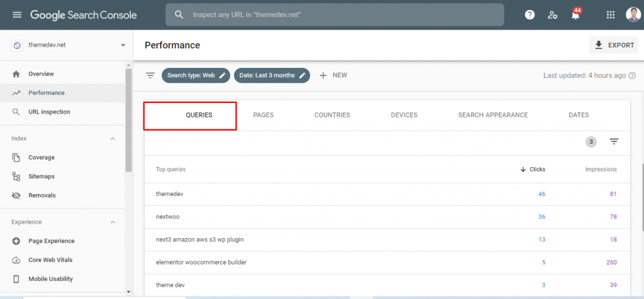Viewport: 644px width, 299px height.
Task: Click the Page Experience plus-circle icon
Action: 16,241
